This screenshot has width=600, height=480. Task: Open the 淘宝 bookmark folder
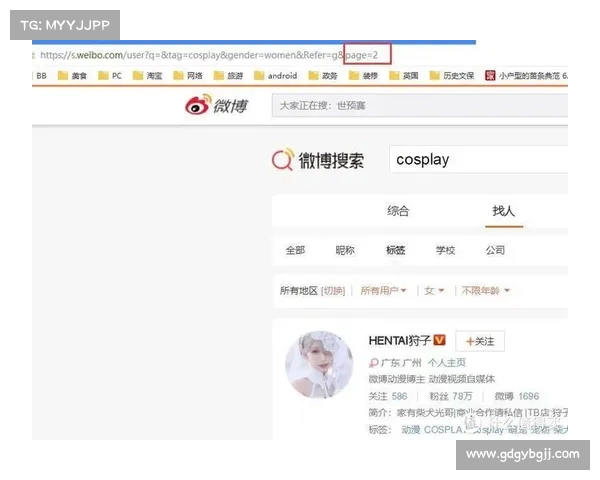146,75
